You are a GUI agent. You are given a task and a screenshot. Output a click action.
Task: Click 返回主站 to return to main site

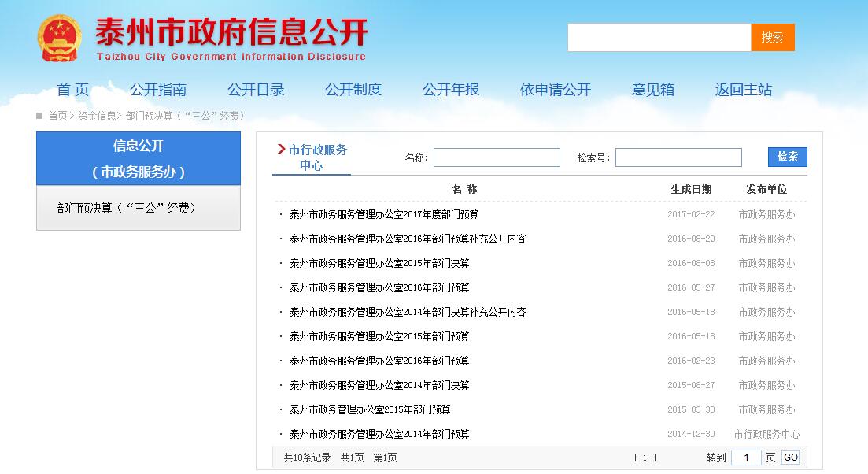pyautogui.click(x=744, y=90)
